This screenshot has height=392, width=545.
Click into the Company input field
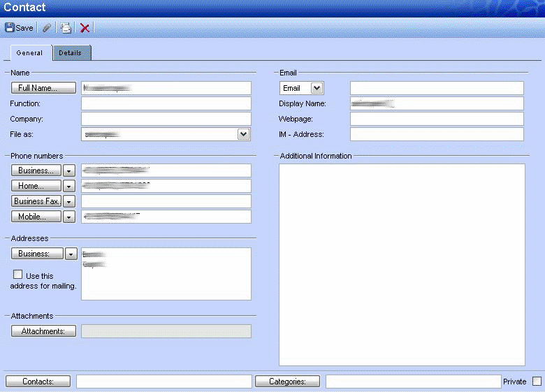click(x=166, y=119)
